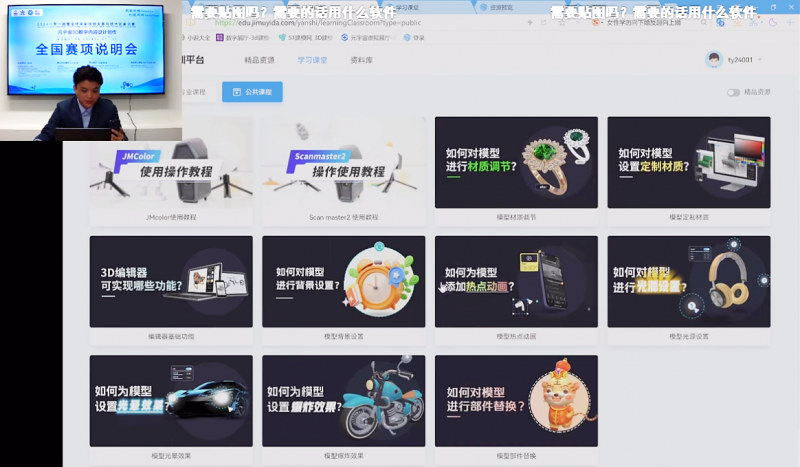800x467 pixels.
Task: Open the 元宇宙虚拟展厅 bookmark
Action: pyautogui.click(x=369, y=38)
